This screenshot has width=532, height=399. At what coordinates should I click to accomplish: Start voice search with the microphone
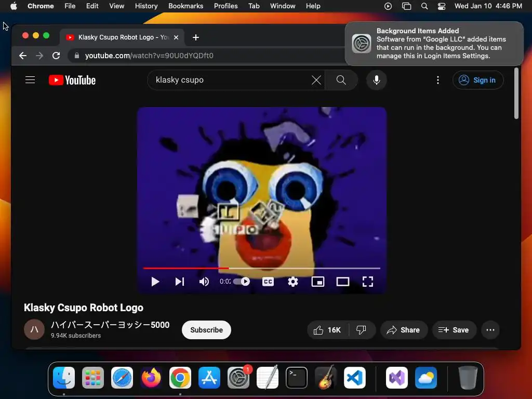click(376, 80)
